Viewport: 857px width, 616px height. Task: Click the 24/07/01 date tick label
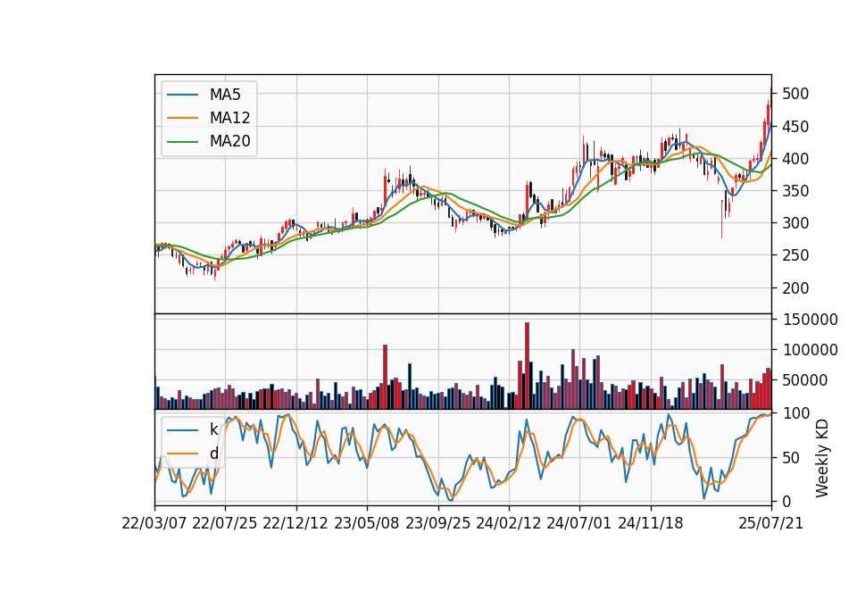pos(579,524)
